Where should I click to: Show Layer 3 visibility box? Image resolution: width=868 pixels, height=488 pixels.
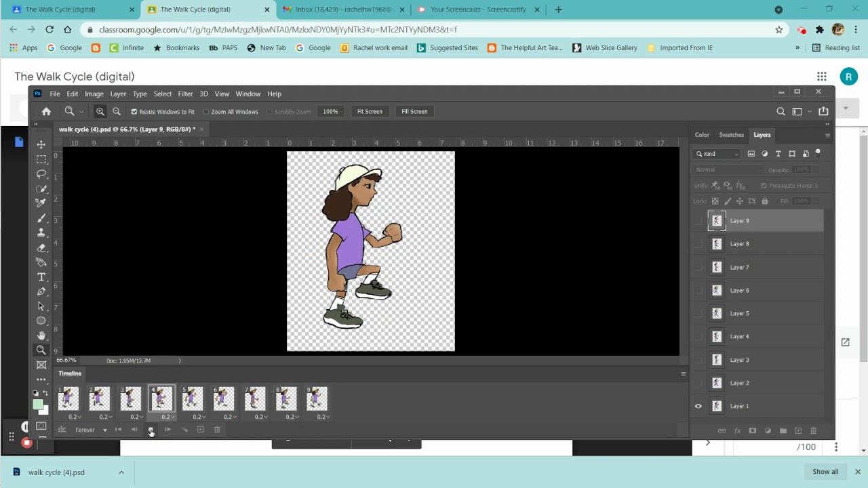point(698,360)
